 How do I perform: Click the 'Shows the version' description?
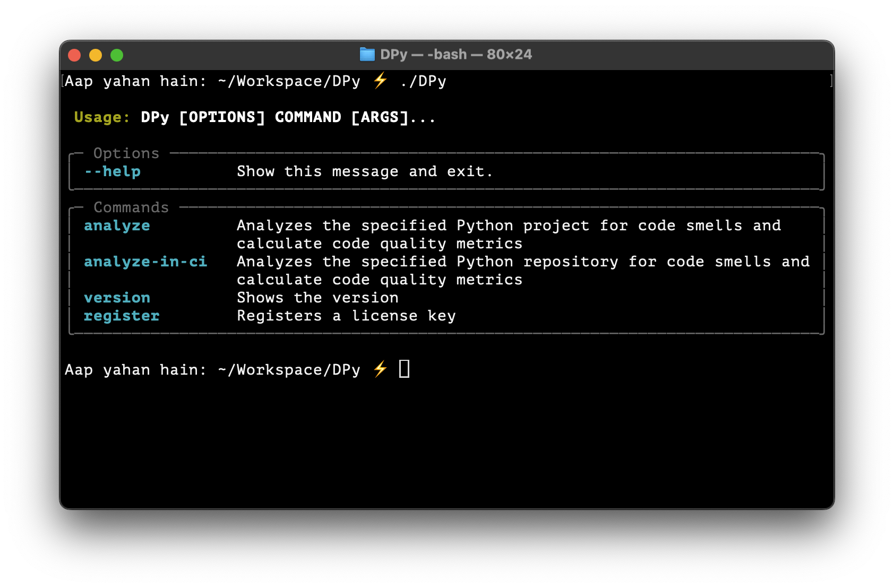point(317,298)
